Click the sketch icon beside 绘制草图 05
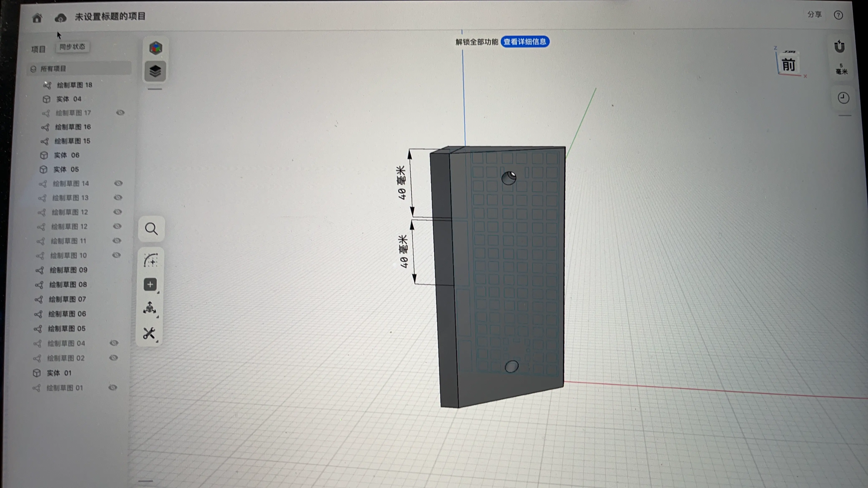The image size is (868, 488). [x=38, y=329]
